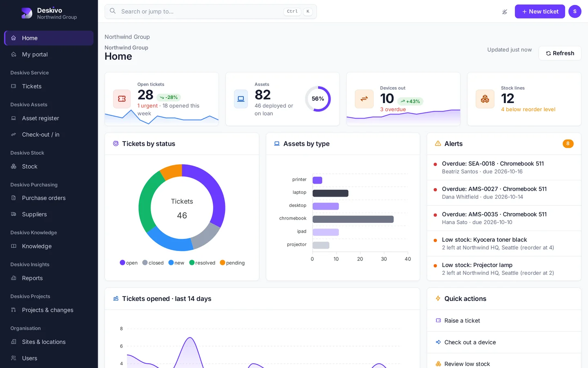Click the Open tickets card icon

[122, 99]
